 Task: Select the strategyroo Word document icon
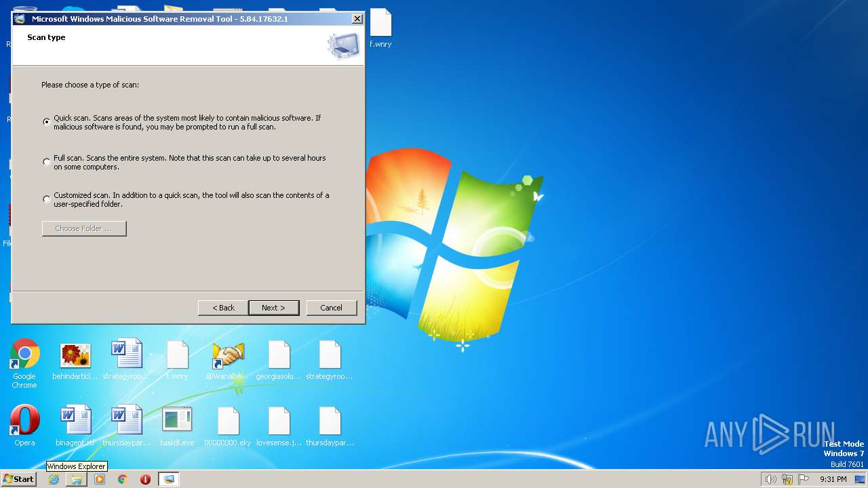coord(126,361)
